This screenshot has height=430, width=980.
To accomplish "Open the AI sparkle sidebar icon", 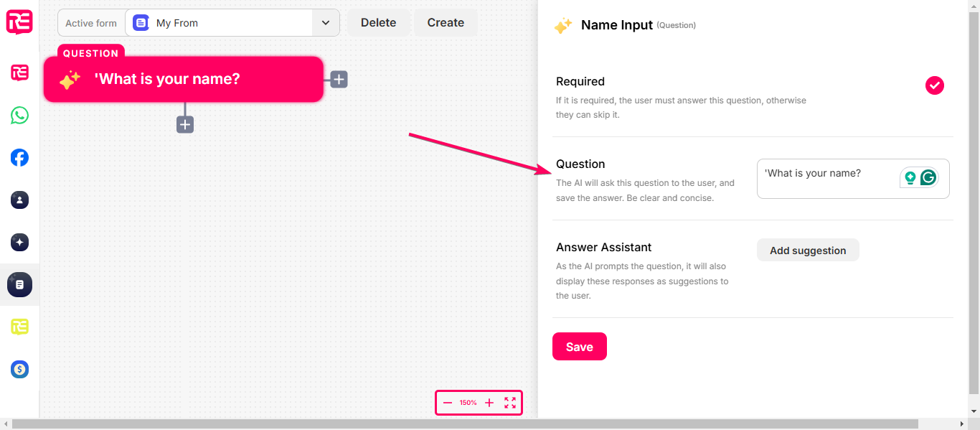I will 19,243.
